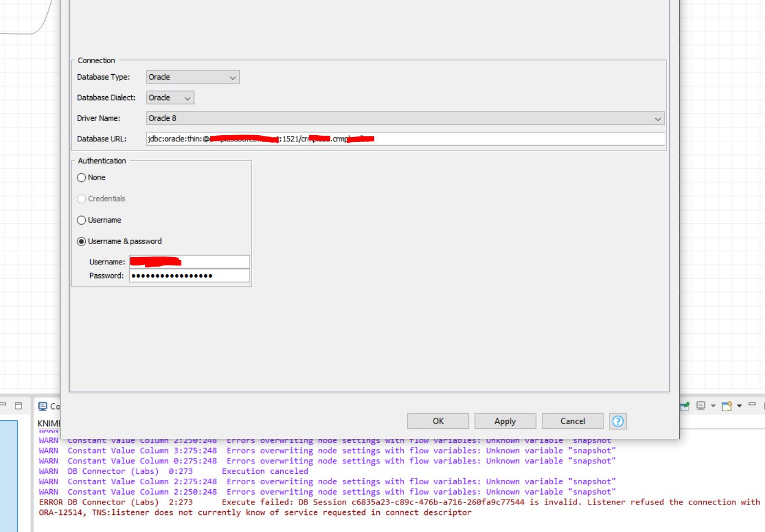Select Username & password radio button

pyautogui.click(x=82, y=241)
